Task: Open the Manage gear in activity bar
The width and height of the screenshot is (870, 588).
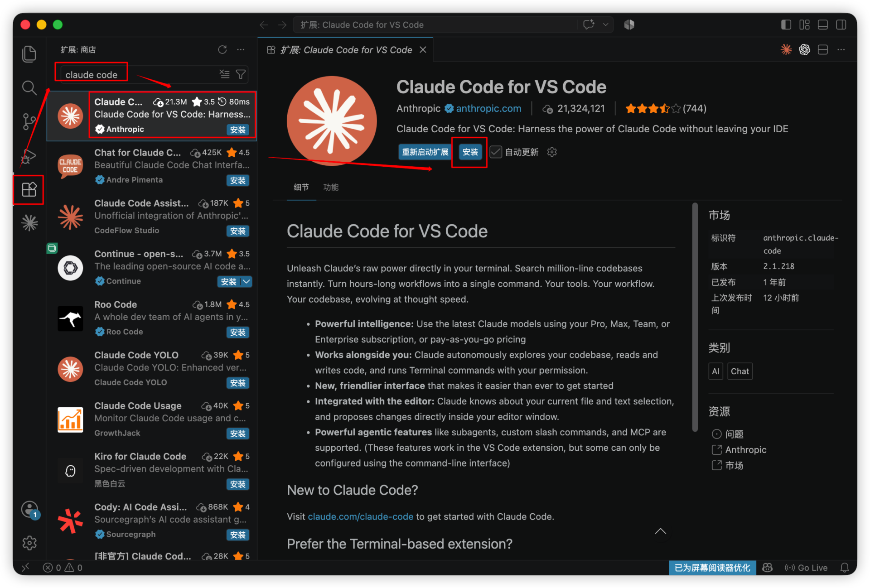Action: click(29, 543)
